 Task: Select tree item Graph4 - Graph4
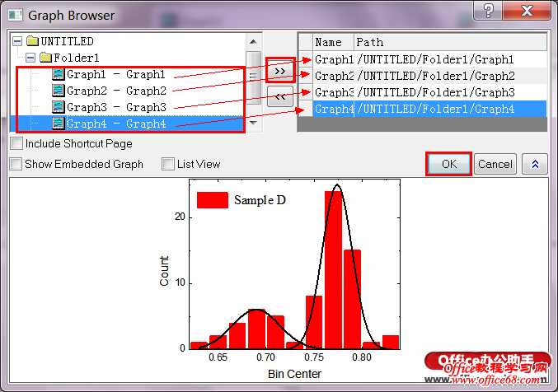pyautogui.click(x=116, y=124)
